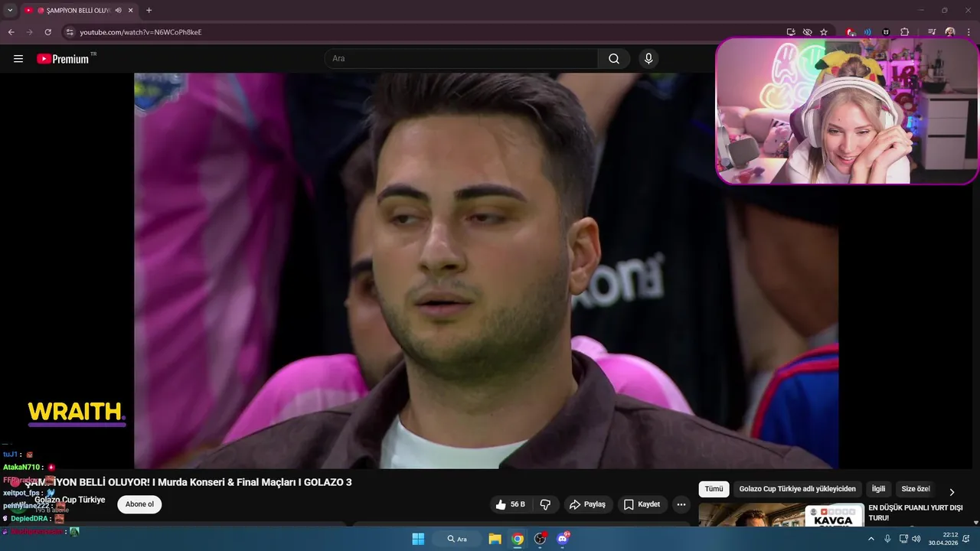Open the red recorder extension icon
980x551 pixels.
tap(851, 32)
